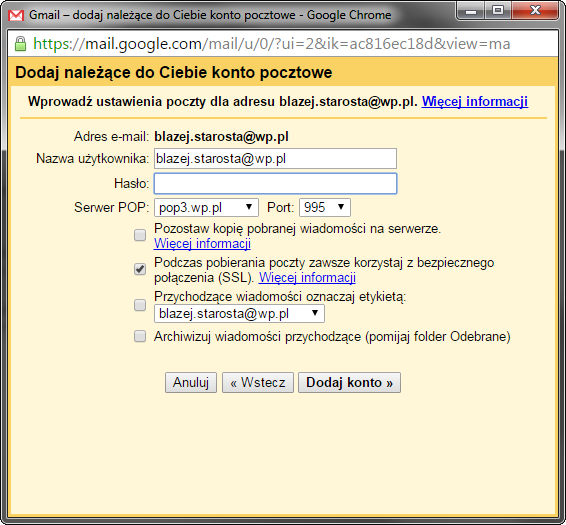Click the green padlock security icon

tap(21, 44)
